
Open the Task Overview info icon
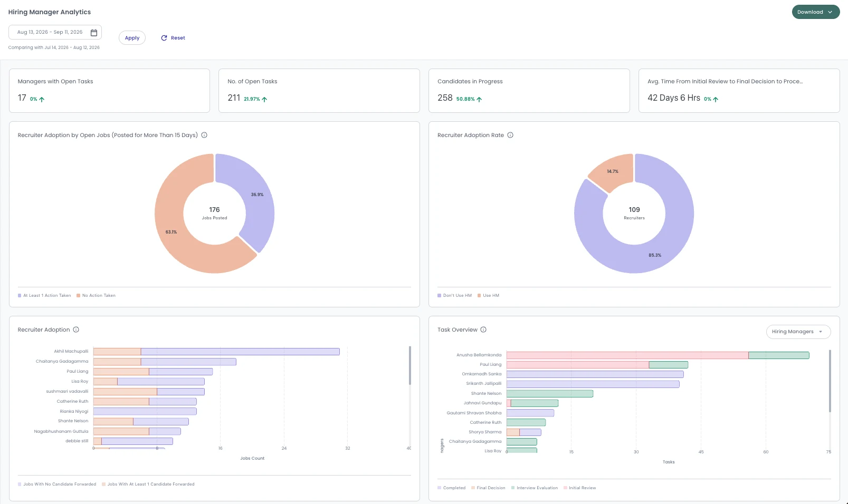[483, 330]
